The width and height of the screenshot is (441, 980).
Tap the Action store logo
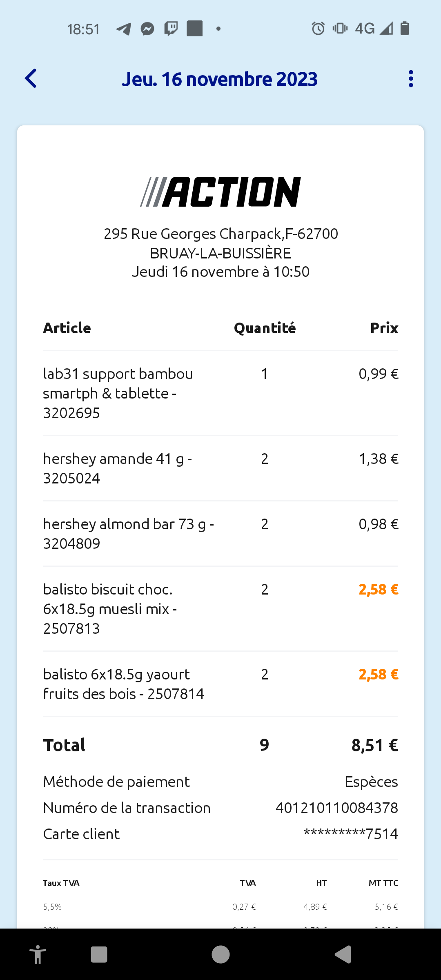pyautogui.click(x=220, y=192)
